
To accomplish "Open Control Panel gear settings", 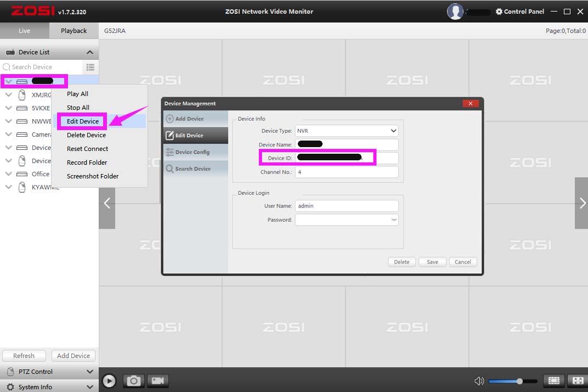I will pos(519,12).
